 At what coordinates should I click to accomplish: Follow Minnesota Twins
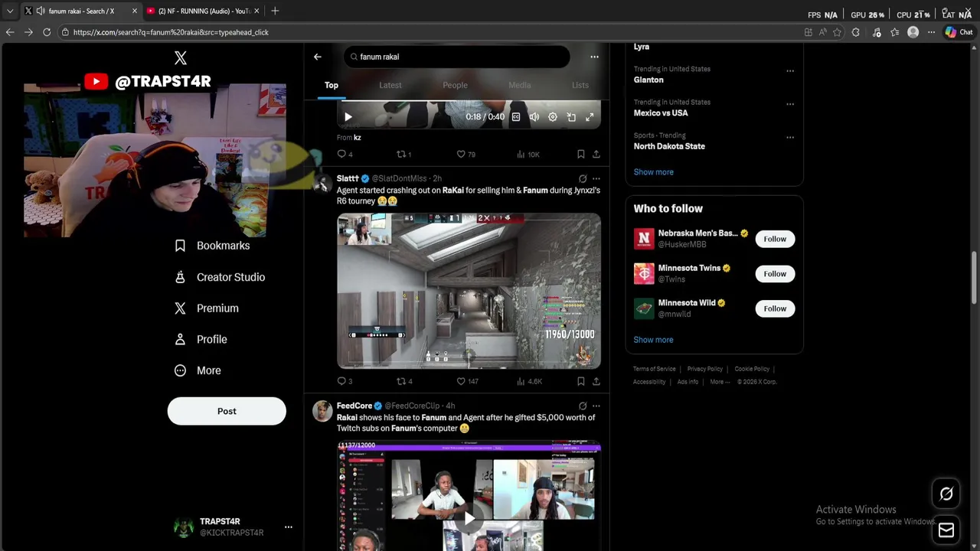pos(775,274)
